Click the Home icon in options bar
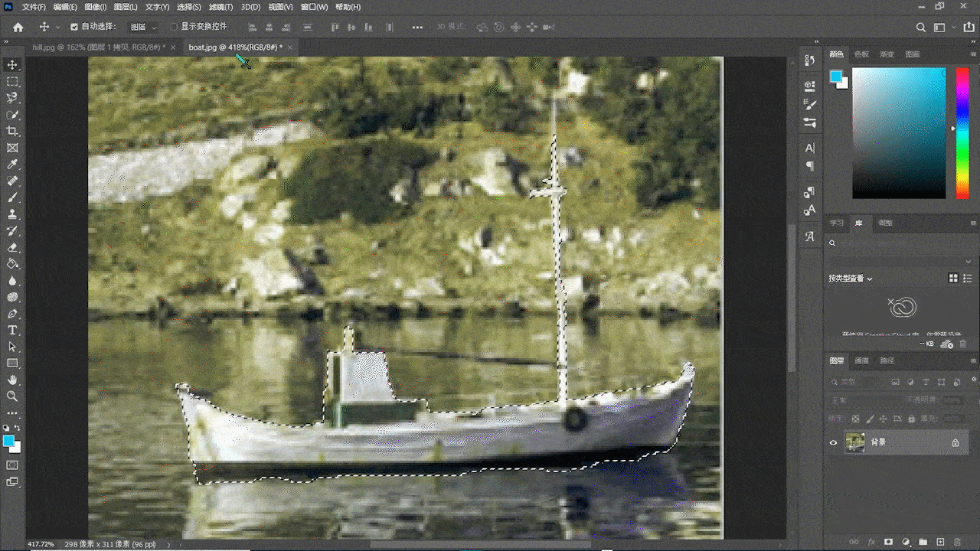Viewport: 980px width, 551px height. click(x=18, y=27)
